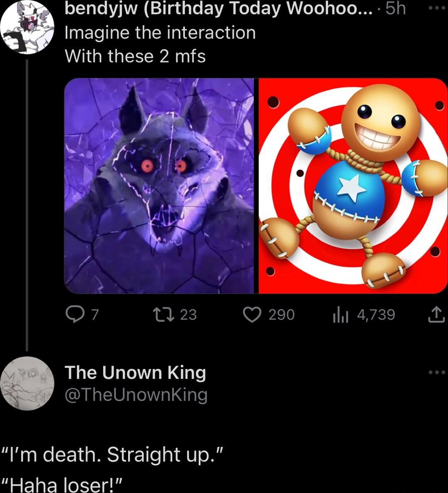Tap The Unown King's avatar
This screenshot has height=493, width=448.
pos(27,384)
